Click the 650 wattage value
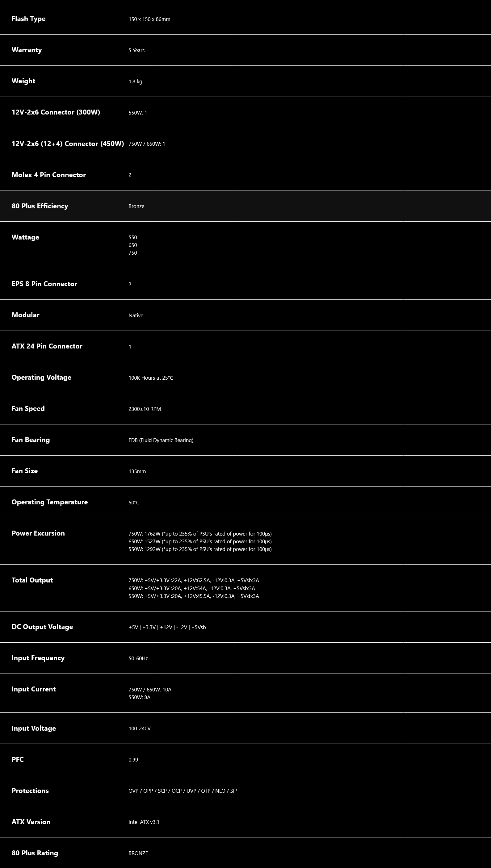The height and width of the screenshot is (868, 491). pos(132,245)
